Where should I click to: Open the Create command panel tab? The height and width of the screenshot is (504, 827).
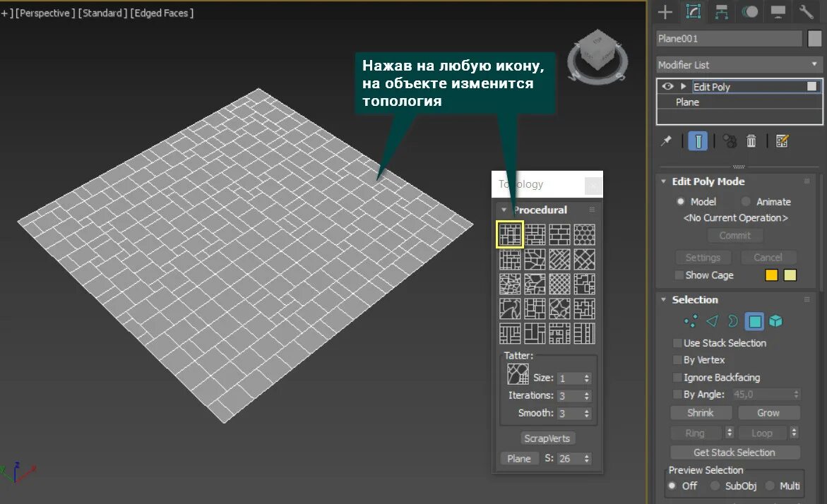click(665, 11)
